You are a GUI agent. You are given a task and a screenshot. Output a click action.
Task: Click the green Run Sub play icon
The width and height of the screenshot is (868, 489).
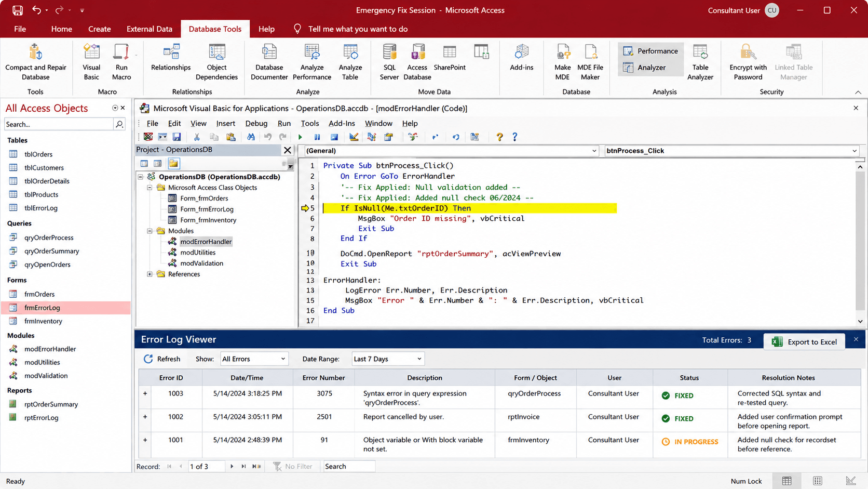[x=300, y=137]
